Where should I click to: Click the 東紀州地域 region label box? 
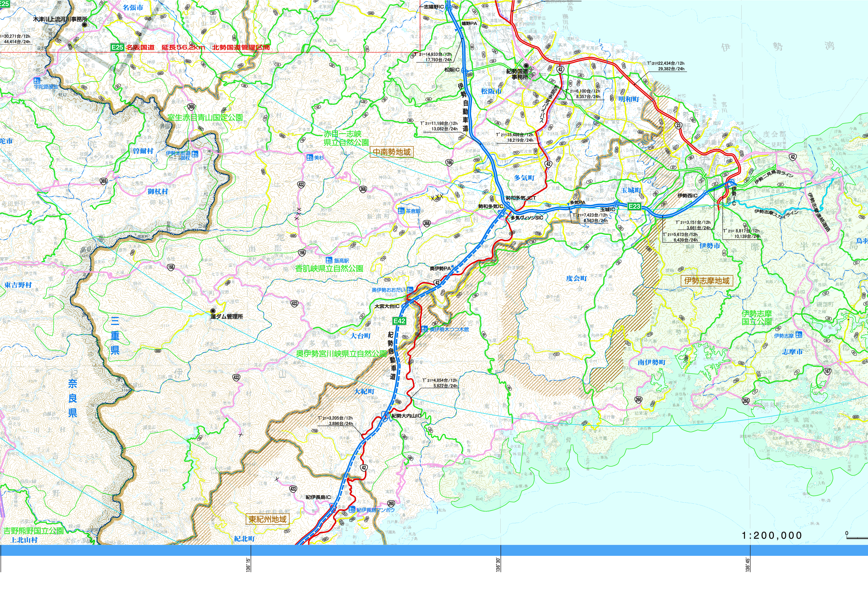(268, 519)
